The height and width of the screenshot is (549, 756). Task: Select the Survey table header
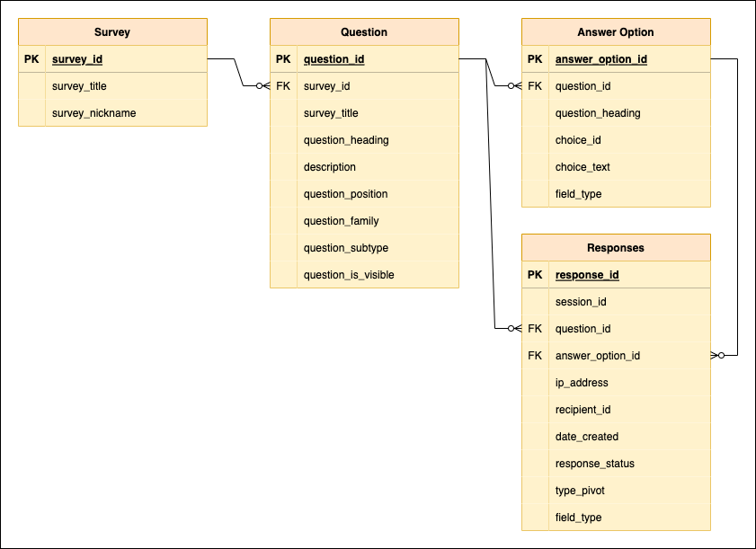(x=111, y=31)
